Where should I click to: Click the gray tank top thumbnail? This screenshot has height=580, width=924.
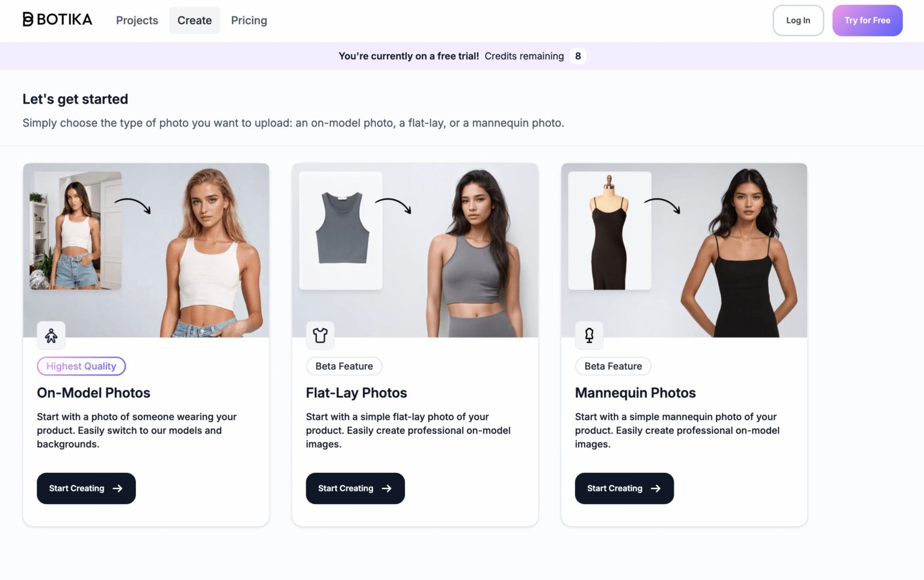point(340,231)
